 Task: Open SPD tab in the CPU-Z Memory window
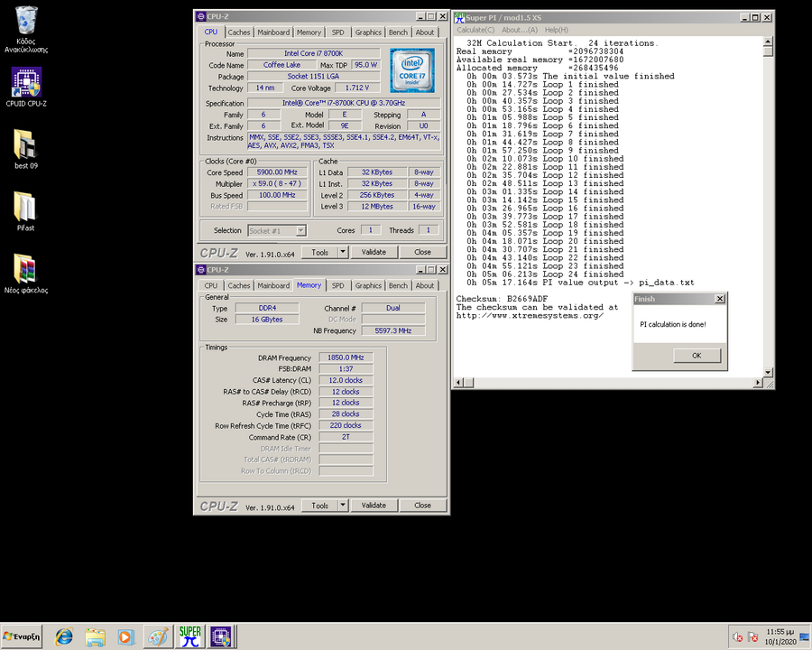pyautogui.click(x=337, y=285)
